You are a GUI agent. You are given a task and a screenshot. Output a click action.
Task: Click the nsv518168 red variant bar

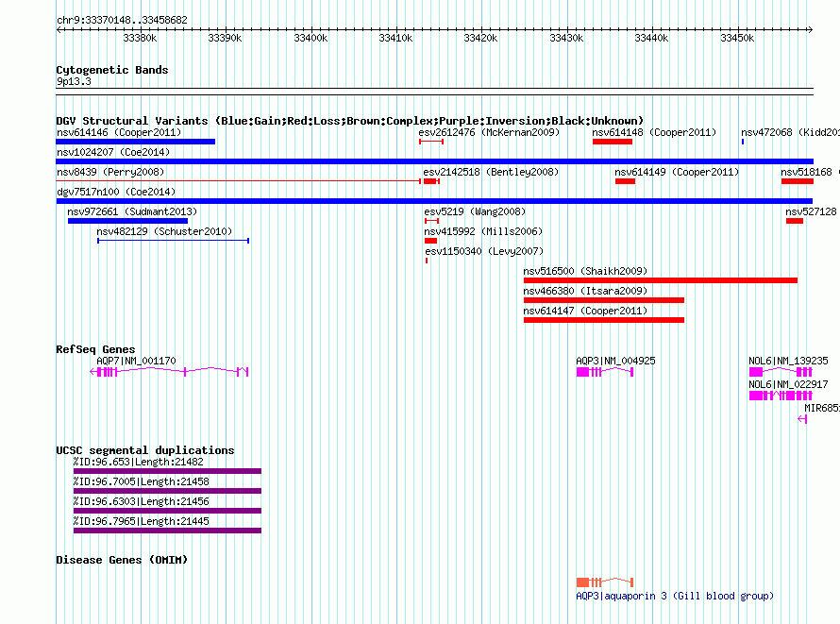tap(798, 181)
